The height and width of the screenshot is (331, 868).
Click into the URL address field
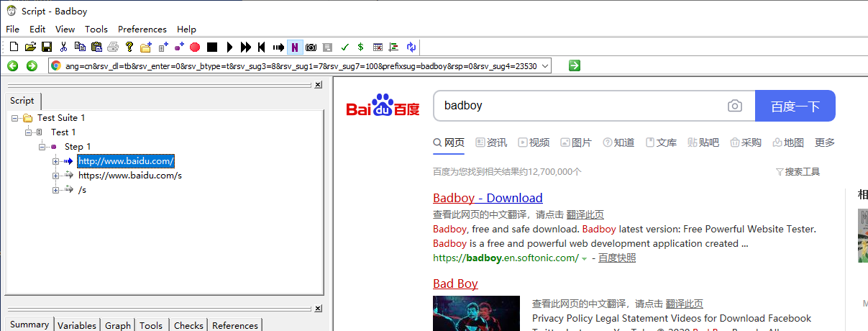(x=301, y=66)
